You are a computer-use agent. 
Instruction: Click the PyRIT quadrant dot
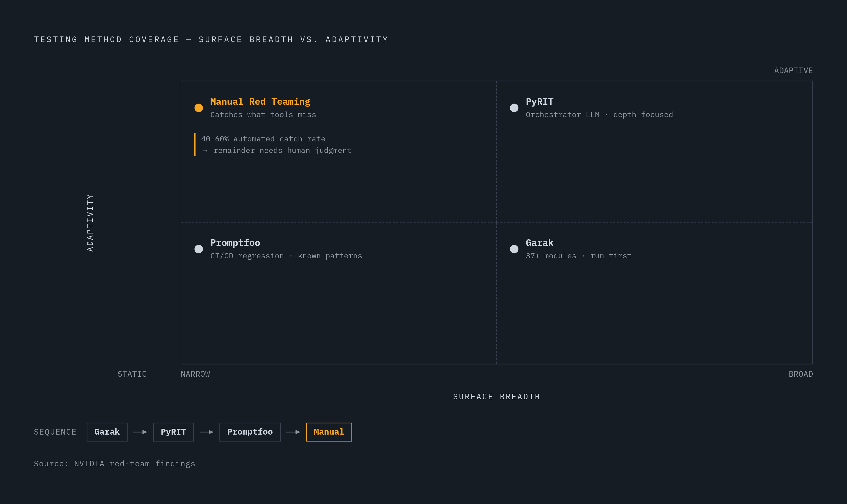[x=514, y=108]
